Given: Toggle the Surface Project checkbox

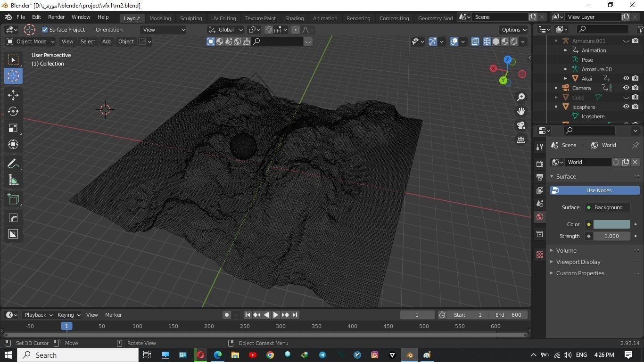Looking at the screenshot, I should (x=45, y=30).
